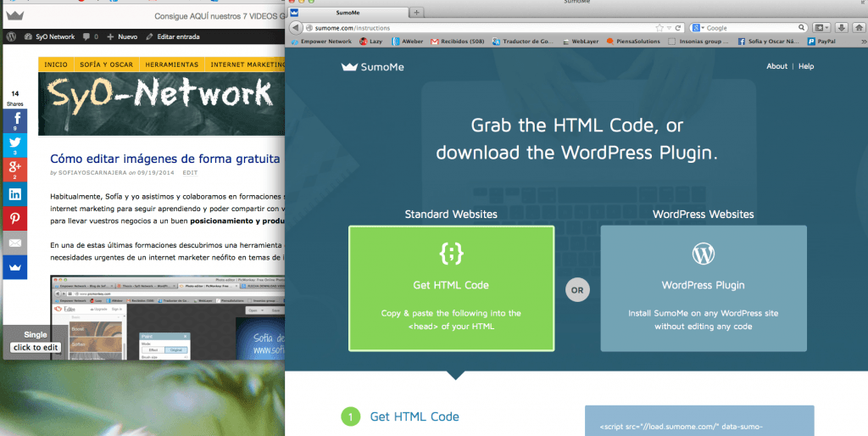This screenshot has height=436, width=868.
Task: Open the INICIO menu on the blog
Action: click(x=56, y=64)
